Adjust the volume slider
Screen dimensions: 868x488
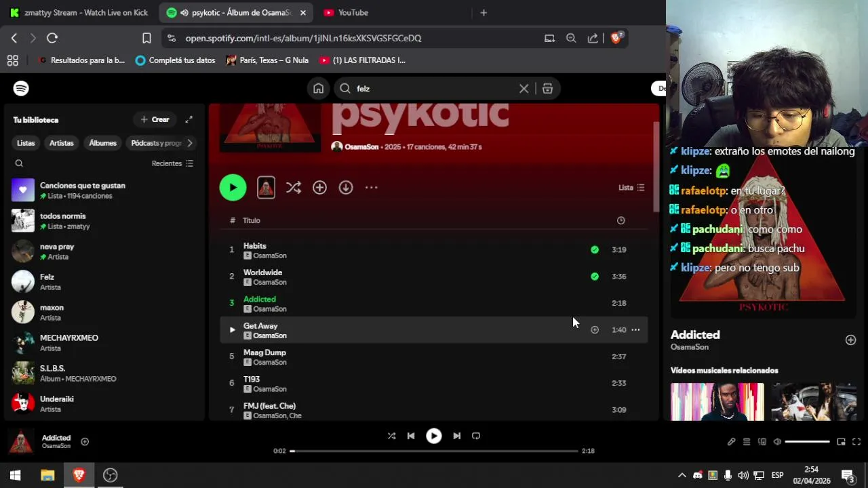coord(807,442)
